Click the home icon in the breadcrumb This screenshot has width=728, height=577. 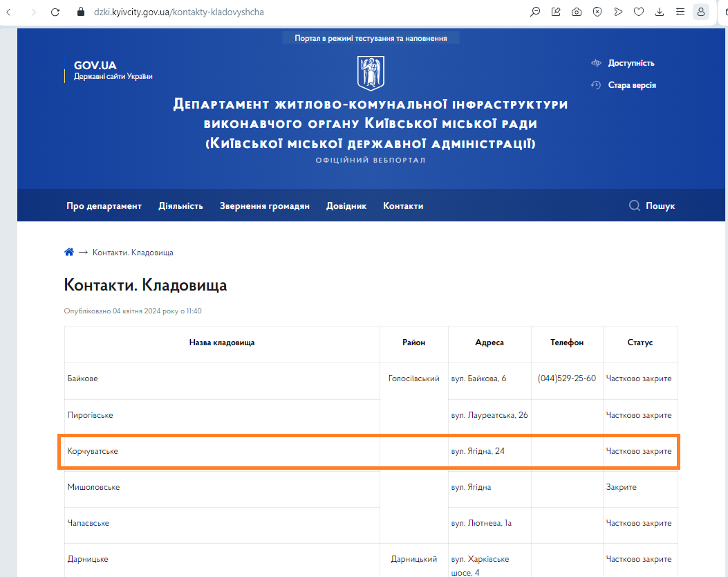[x=69, y=253]
